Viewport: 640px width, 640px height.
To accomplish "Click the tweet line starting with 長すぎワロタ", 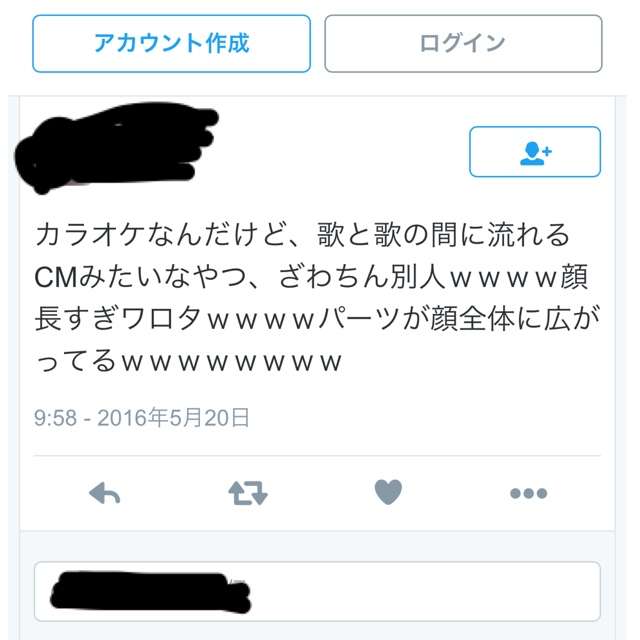I will (x=317, y=319).
